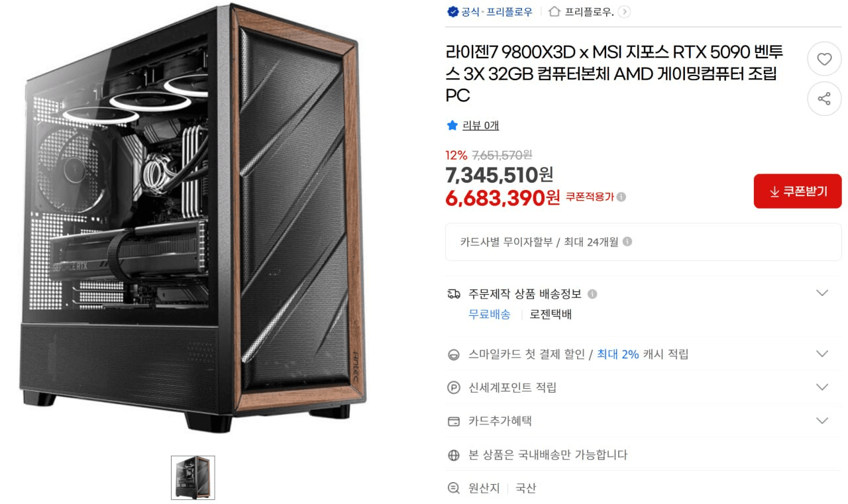Click the blue verified badge icon
The height and width of the screenshot is (504, 848).
click(x=453, y=12)
